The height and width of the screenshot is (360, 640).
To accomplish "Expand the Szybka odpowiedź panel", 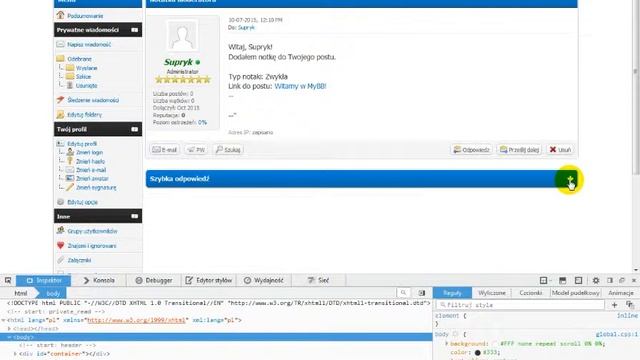I will [x=570, y=179].
